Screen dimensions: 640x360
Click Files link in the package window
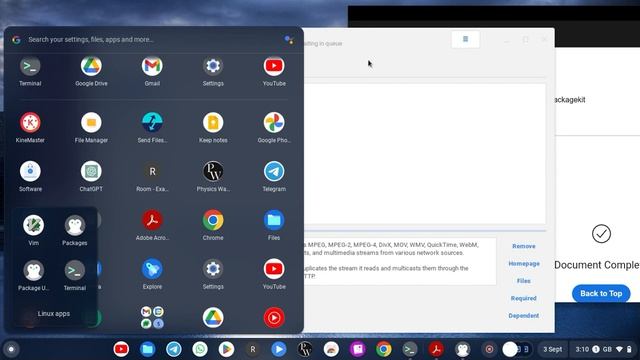(x=524, y=281)
